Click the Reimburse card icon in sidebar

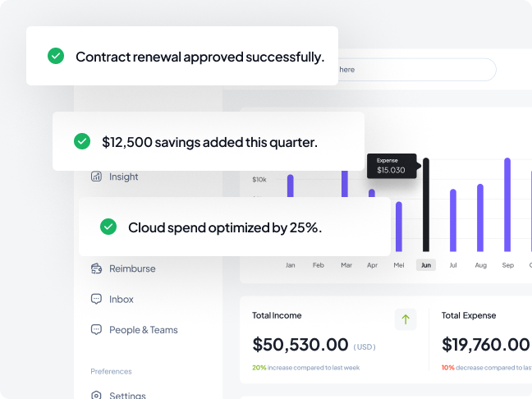96,268
